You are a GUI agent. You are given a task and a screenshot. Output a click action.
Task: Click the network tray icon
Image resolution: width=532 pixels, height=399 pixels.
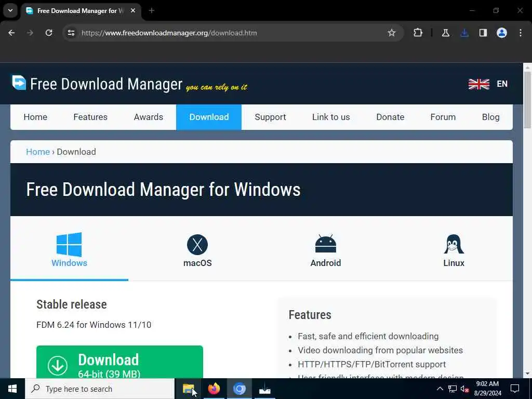tap(453, 389)
